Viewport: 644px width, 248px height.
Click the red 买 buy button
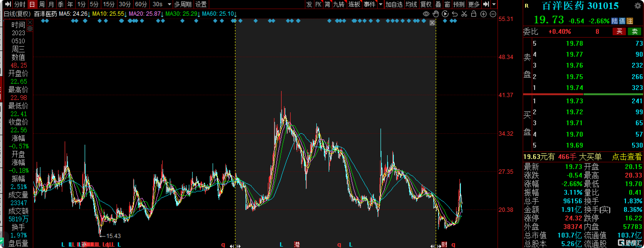tap(619, 31)
